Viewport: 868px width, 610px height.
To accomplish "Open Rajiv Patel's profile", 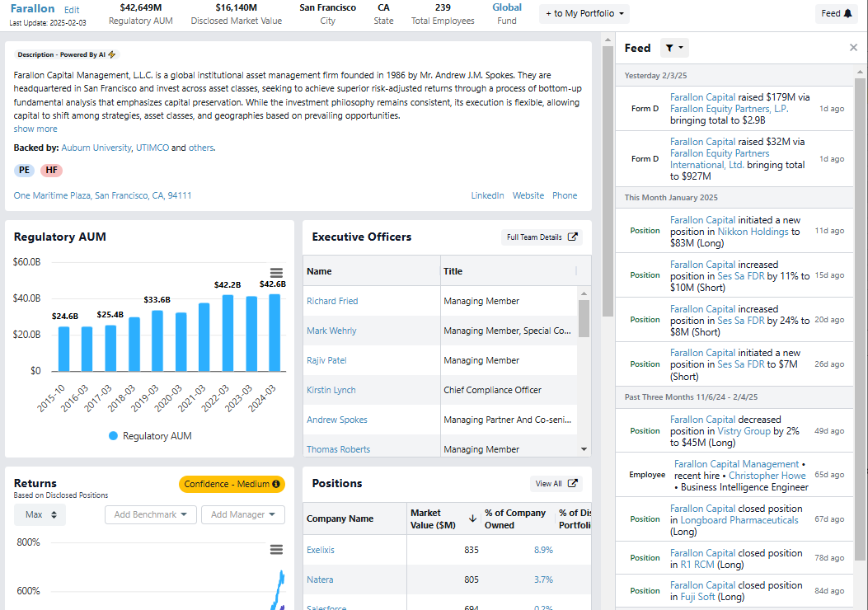I will point(326,360).
